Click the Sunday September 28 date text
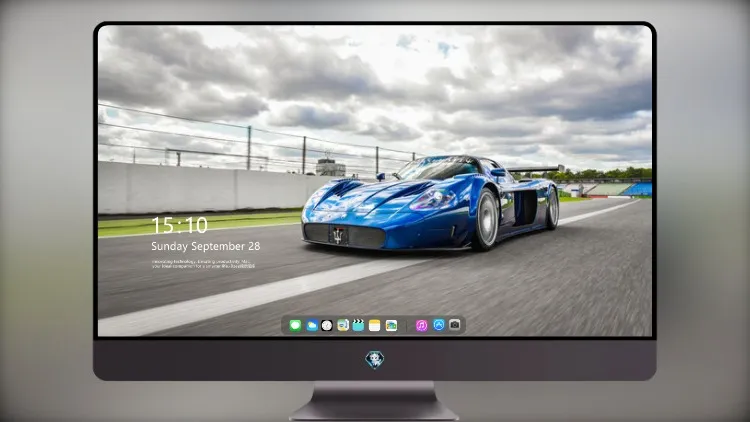Image resolution: width=750 pixels, height=422 pixels. click(206, 246)
